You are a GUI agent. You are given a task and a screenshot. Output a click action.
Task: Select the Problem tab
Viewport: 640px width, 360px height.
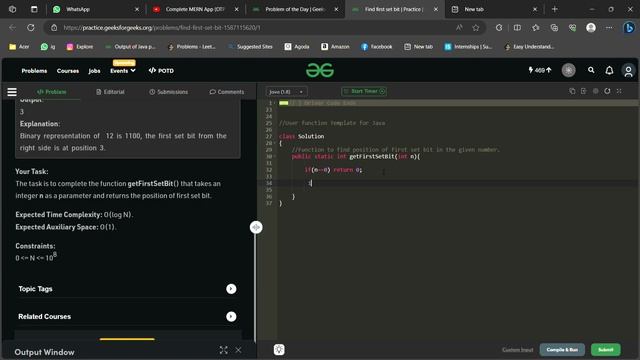[51, 92]
